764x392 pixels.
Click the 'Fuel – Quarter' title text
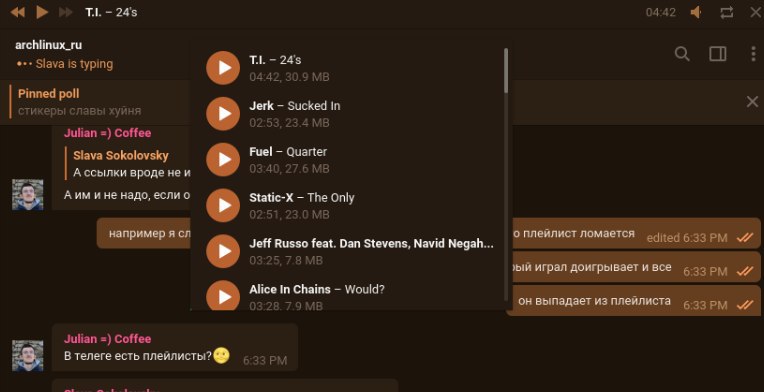(288, 152)
